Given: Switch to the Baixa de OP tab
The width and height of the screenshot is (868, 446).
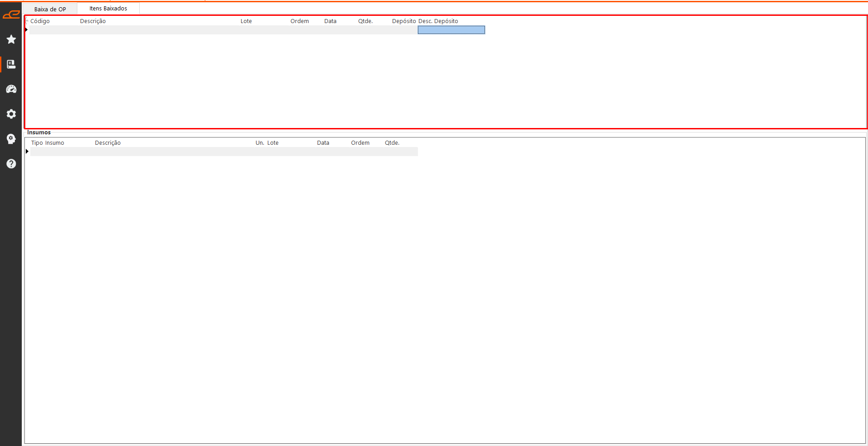Looking at the screenshot, I should point(50,9).
